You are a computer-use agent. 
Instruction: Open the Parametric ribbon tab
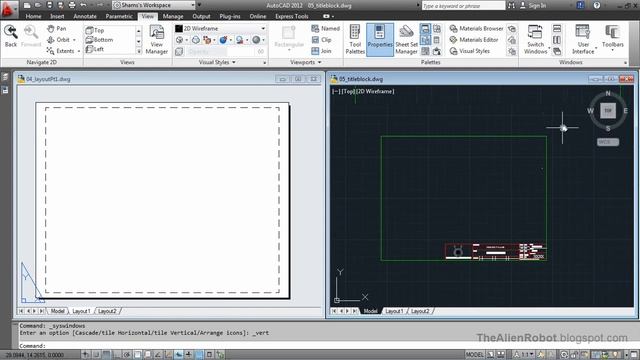pos(119,16)
